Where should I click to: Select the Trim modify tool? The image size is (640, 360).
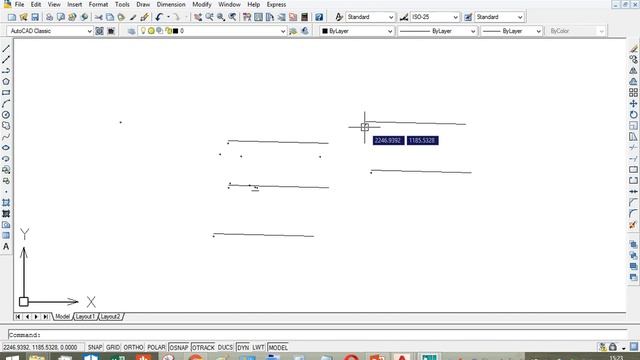tap(633, 148)
